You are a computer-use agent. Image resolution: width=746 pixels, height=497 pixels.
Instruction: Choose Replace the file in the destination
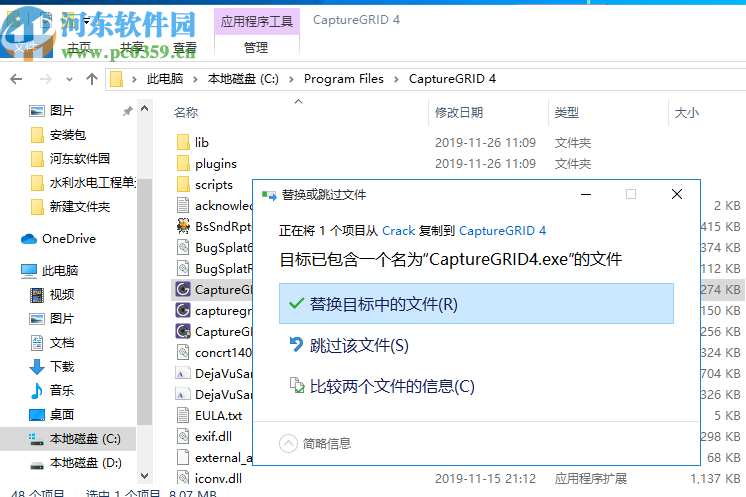pyautogui.click(x=476, y=304)
